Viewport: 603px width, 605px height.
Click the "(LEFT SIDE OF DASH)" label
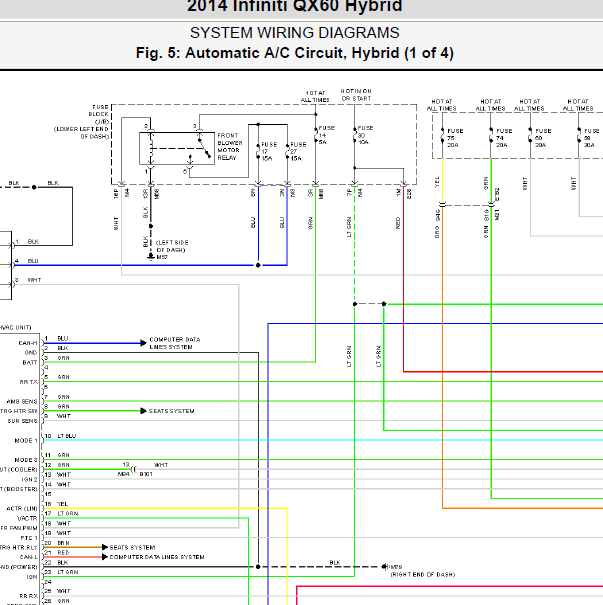[x=172, y=246]
